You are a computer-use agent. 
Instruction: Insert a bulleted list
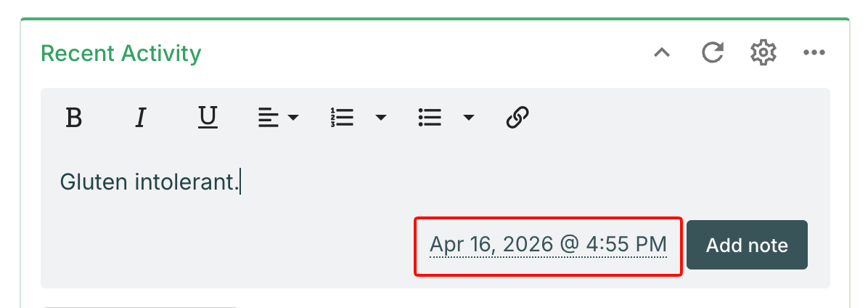coord(430,117)
